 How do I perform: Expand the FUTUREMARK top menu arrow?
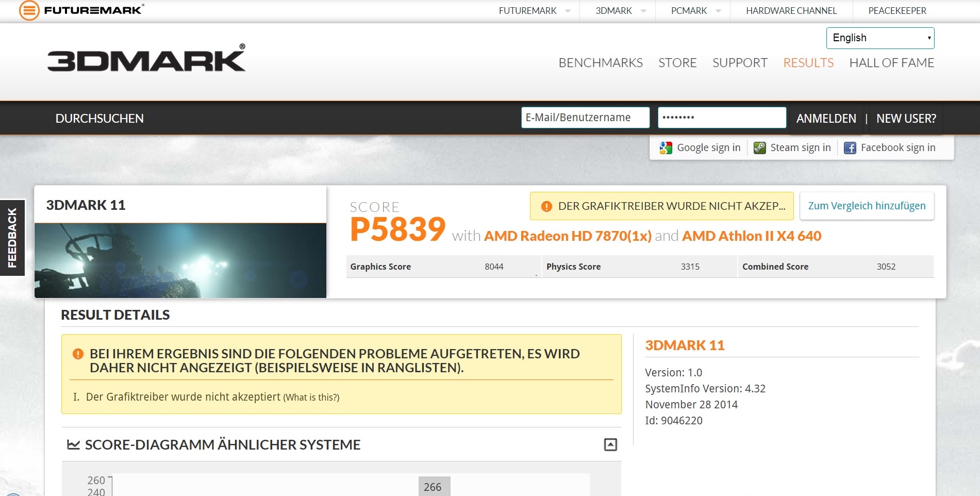click(x=568, y=11)
